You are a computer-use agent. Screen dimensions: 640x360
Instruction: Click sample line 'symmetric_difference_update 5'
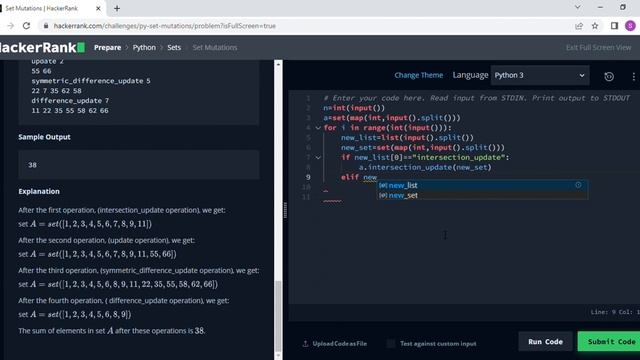click(x=91, y=81)
